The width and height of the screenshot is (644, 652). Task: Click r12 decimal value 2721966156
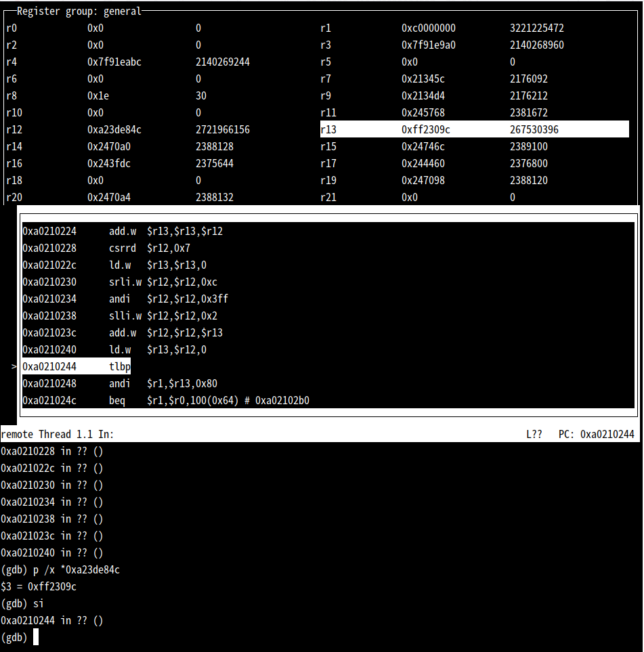[223, 130]
